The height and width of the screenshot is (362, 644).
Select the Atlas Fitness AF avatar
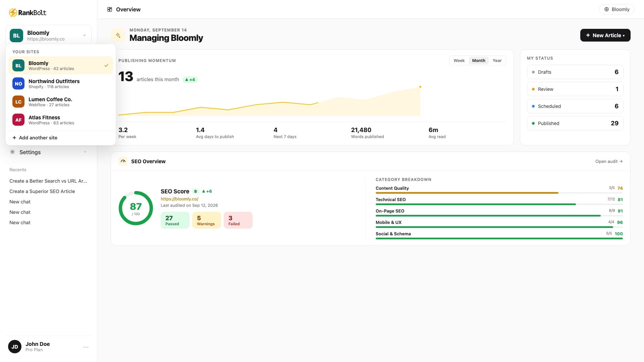tap(18, 120)
